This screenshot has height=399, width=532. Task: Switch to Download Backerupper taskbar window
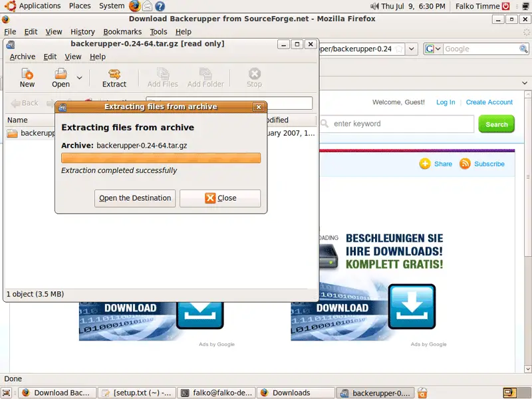[x=57, y=393]
